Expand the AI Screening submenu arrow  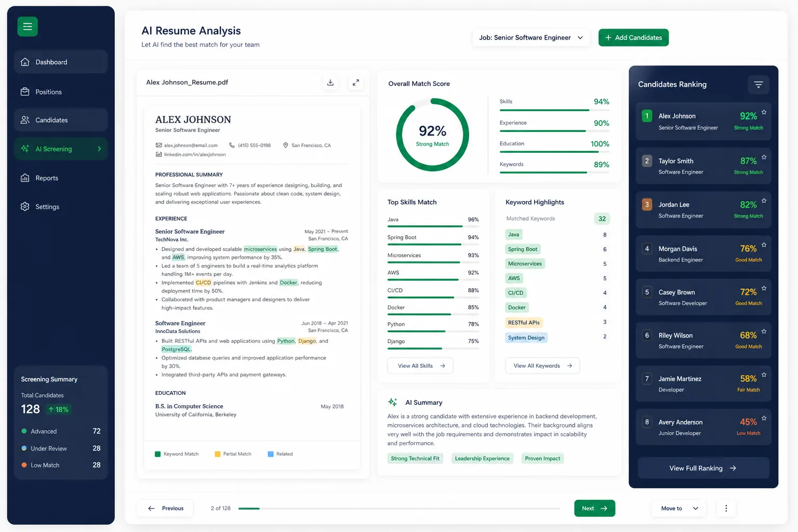tap(99, 149)
